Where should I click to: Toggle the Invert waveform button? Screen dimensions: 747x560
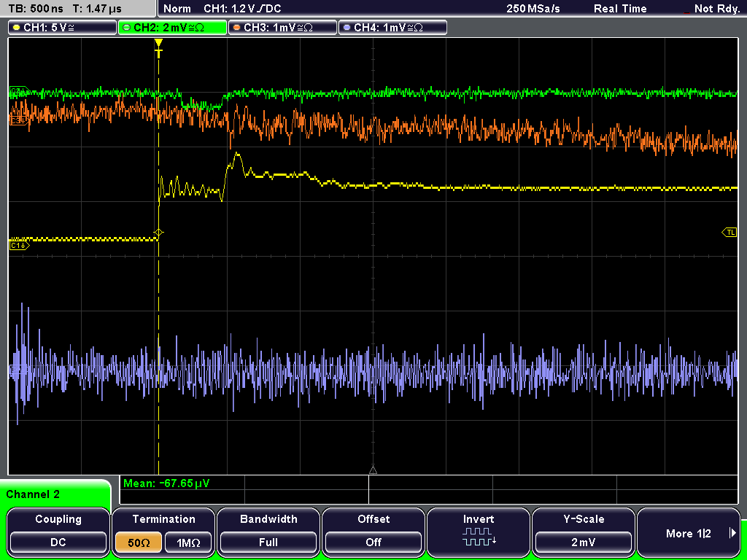pyautogui.click(x=479, y=532)
